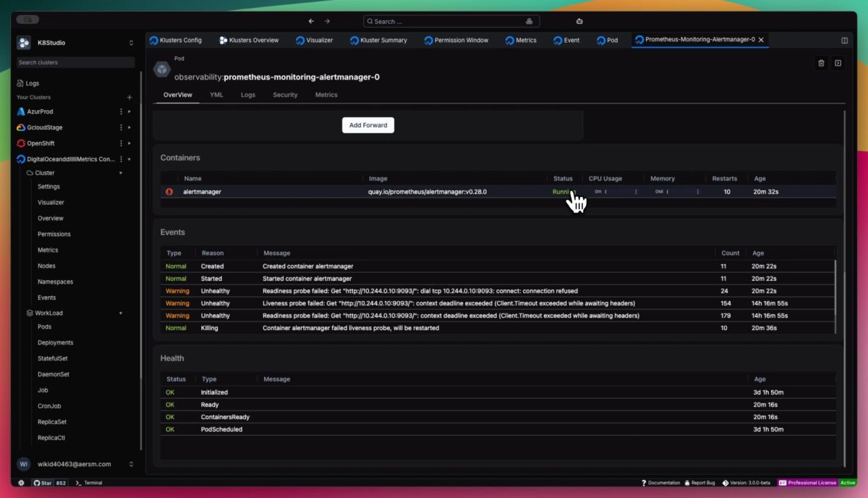Open the pod Metrics sub-tab
868x498 pixels.
[x=326, y=95]
